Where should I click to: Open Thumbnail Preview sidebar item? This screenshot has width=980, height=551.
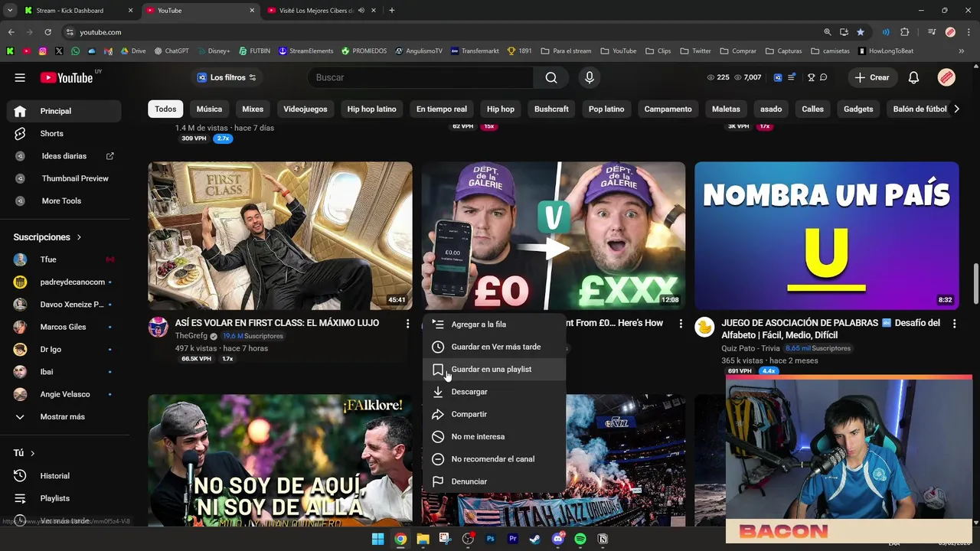point(64,178)
